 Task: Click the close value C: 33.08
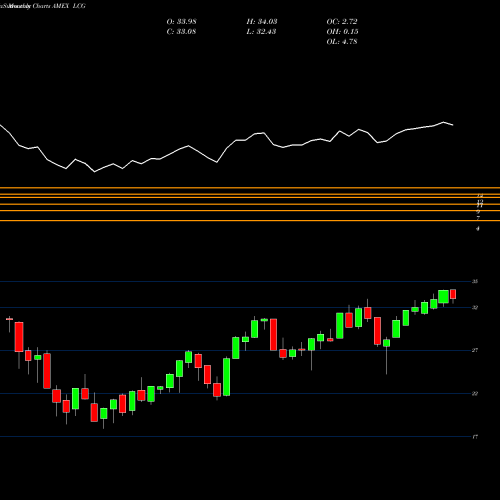[181, 32]
